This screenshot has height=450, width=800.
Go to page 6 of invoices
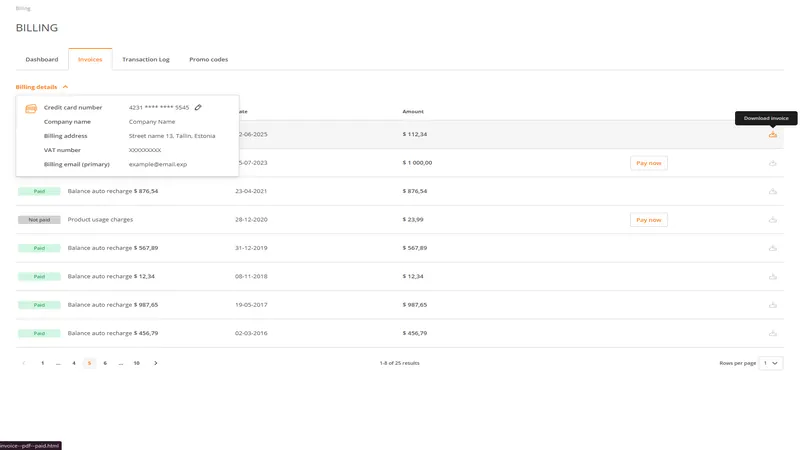105,363
